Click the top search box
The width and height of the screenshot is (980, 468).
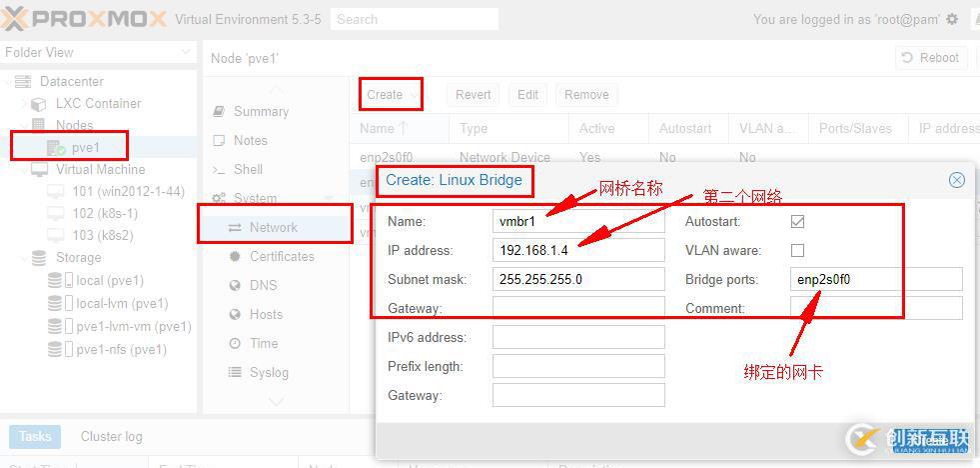click(415, 19)
